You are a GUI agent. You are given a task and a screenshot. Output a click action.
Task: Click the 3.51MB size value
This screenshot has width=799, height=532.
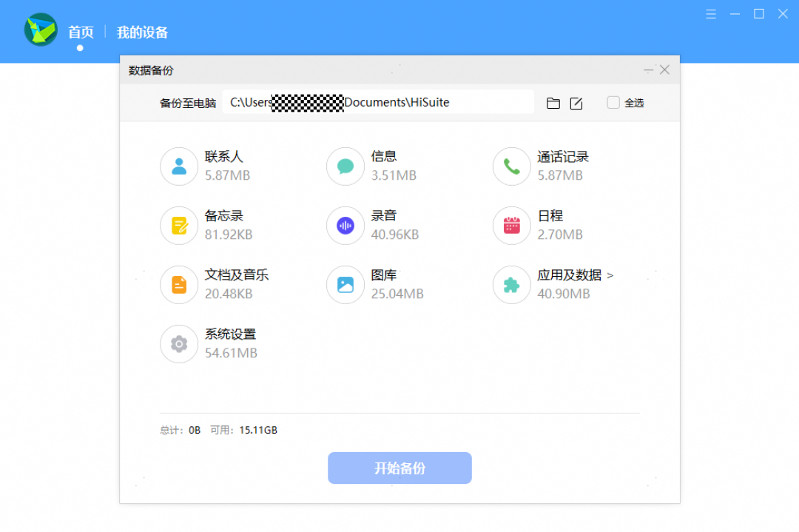394,175
